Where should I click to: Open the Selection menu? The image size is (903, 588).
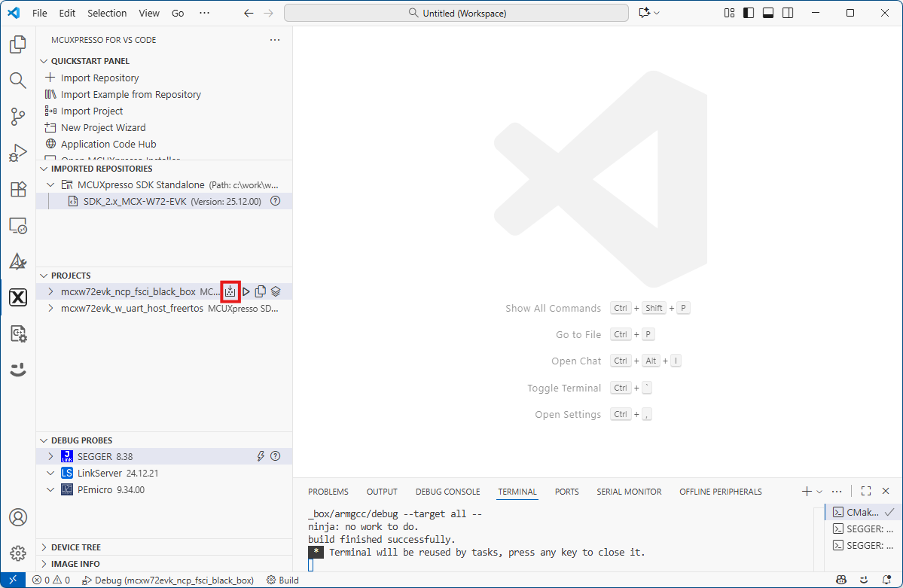107,13
